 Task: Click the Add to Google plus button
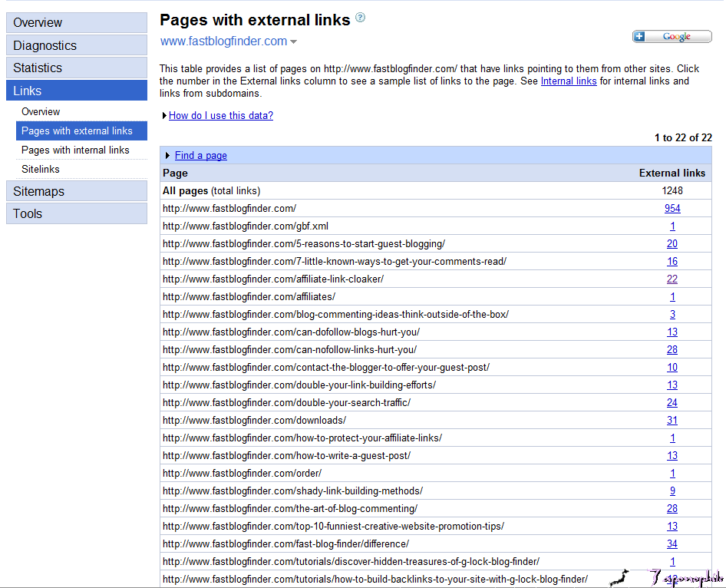point(672,37)
